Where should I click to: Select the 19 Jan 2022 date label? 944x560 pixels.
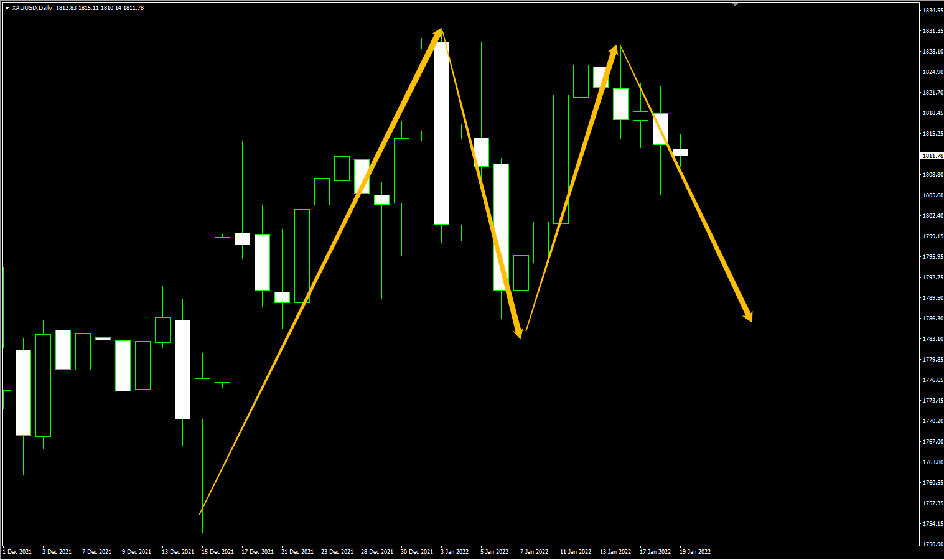click(x=695, y=551)
